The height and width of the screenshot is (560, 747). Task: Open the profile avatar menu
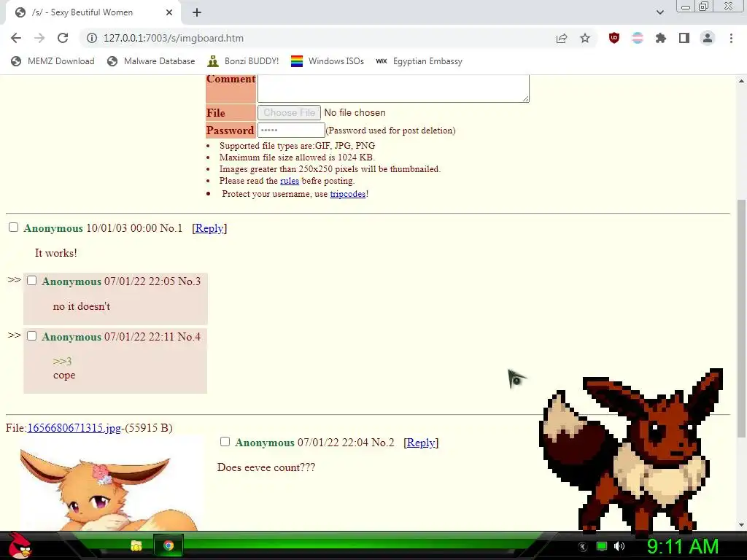[x=708, y=38]
